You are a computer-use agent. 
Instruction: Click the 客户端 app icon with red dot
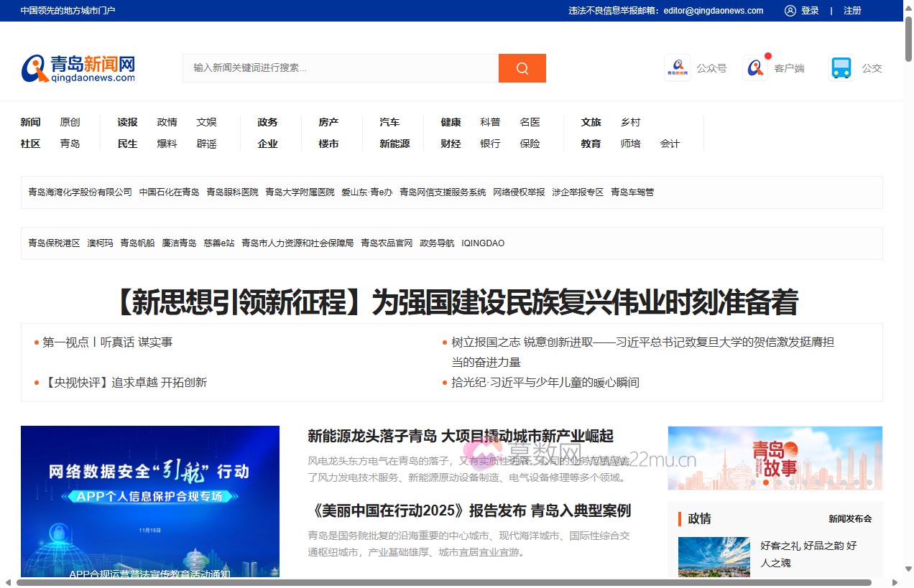click(x=755, y=67)
